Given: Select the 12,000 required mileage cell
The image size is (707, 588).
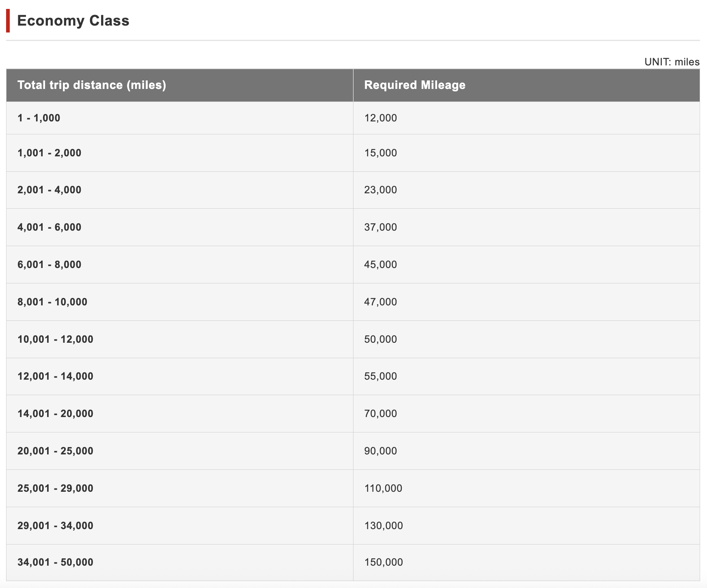Looking at the screenshot, I should [x=381, y=118].
